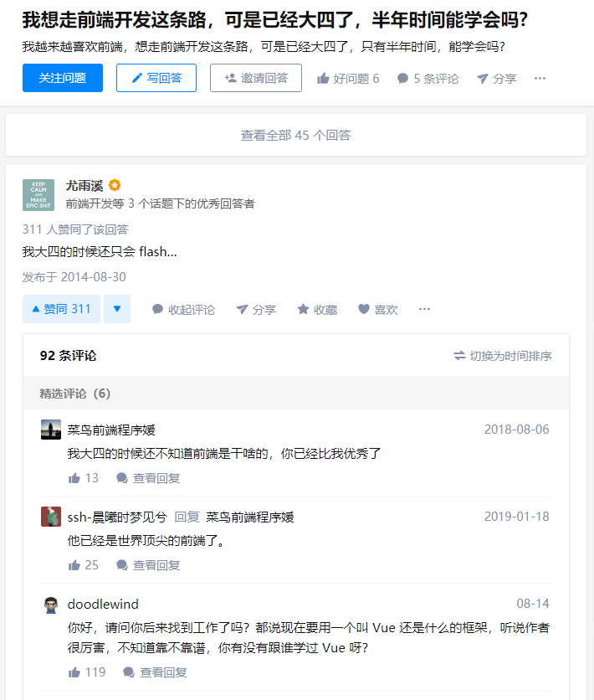This screenshot has width=594, height=700.
Task: Click 写回答 to write an answer
Action: 156,78
